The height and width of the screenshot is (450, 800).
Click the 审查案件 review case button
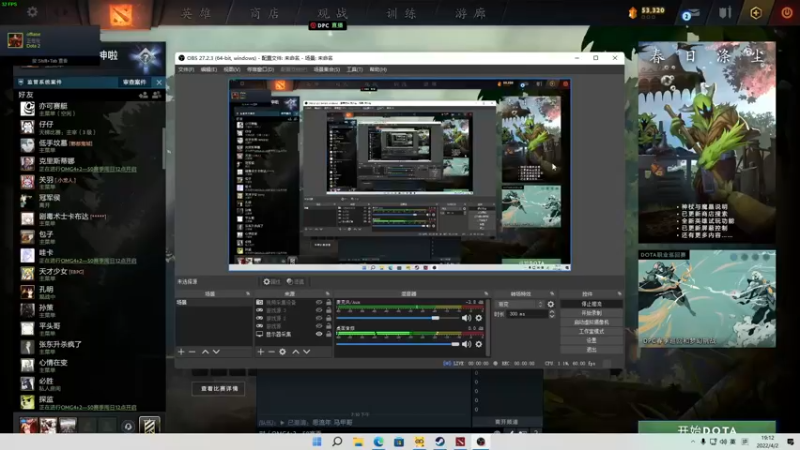[x=135, y=82]
